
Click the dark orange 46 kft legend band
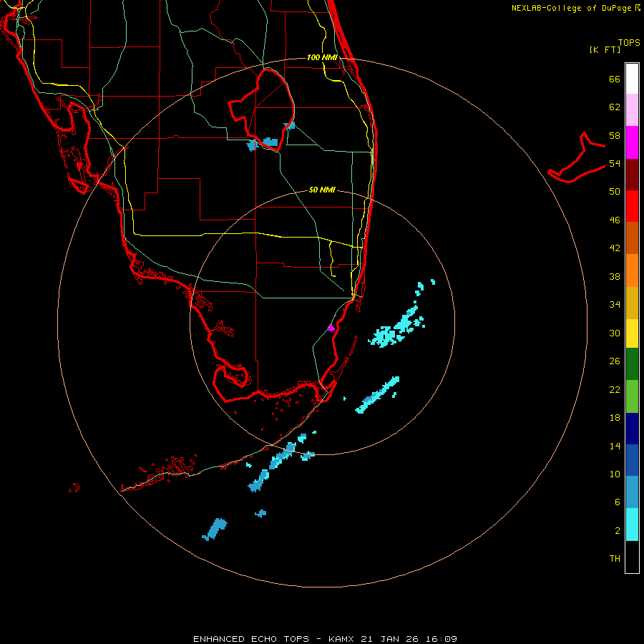click(632, 238)
